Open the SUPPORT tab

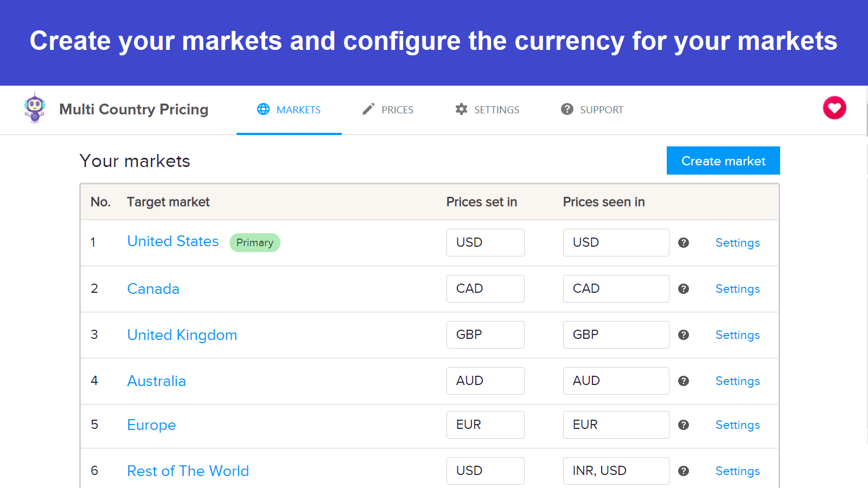point(592,110)
